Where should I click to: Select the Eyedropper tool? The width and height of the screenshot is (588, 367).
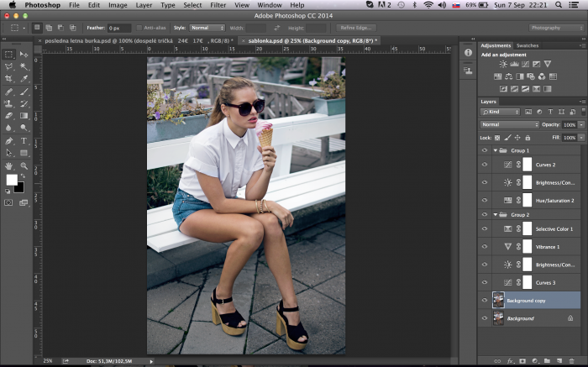[x=24, y=79]
